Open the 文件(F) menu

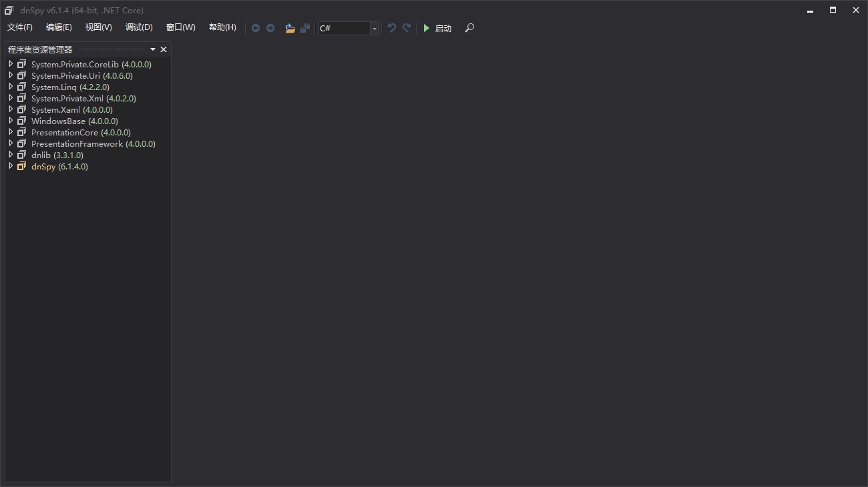pos(20,27)
